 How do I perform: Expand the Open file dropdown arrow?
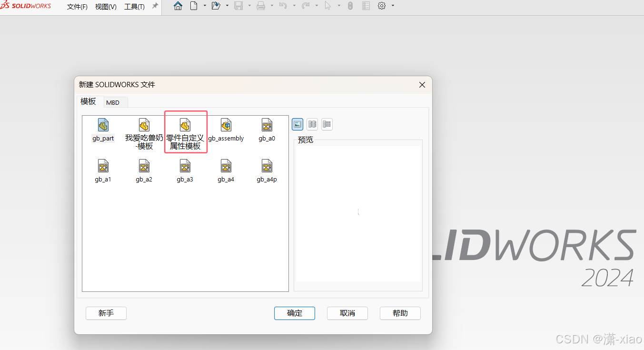point(227,6)
